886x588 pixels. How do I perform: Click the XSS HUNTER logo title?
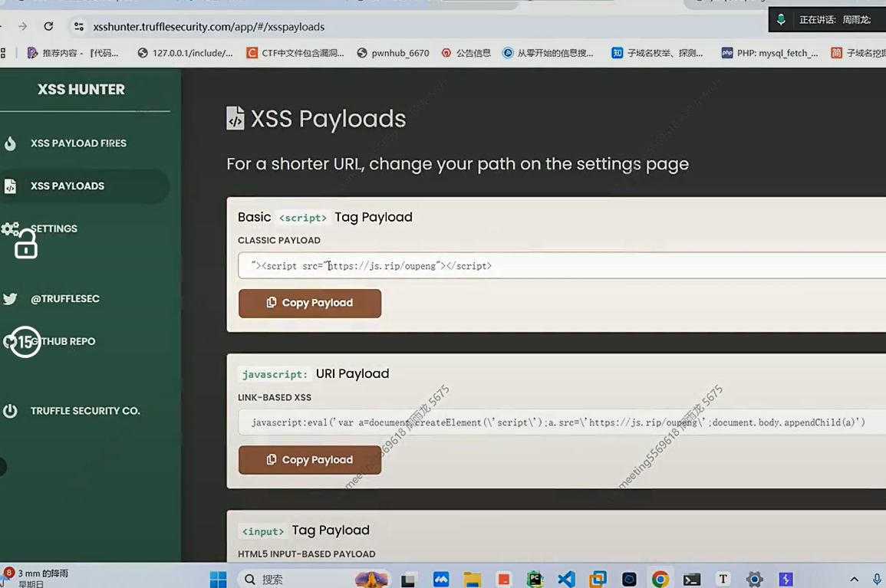pyautogui.click(x=81, y=89)
